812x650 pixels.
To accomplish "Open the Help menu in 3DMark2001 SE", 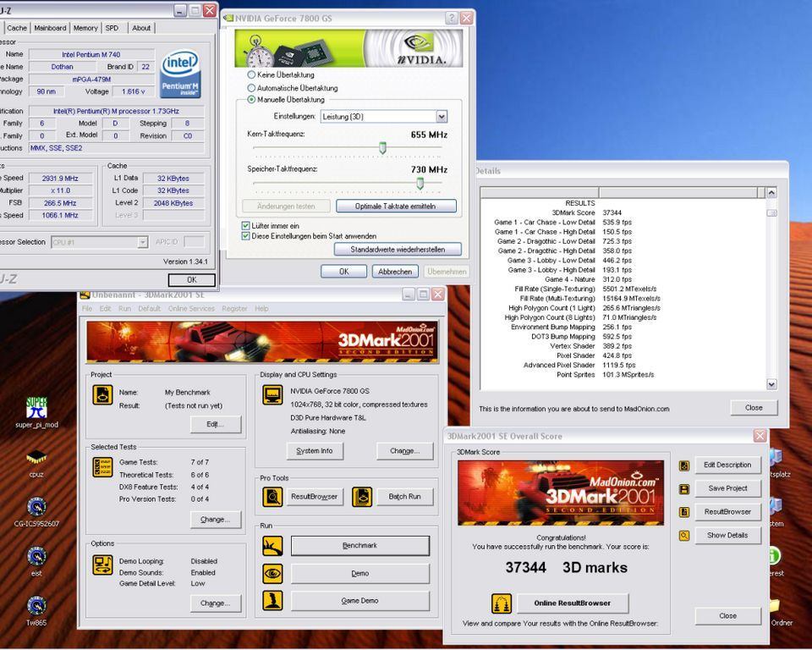I will [261, 308].
